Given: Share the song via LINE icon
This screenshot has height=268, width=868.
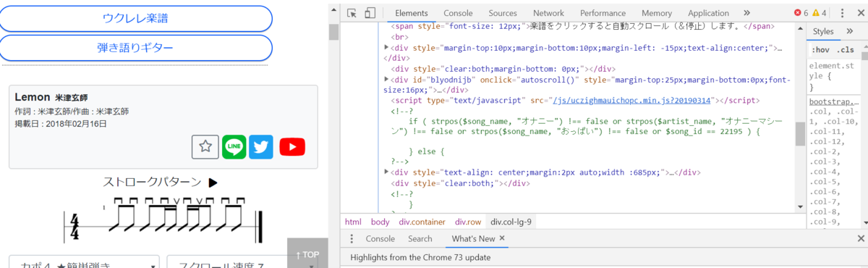Looking at the screenshot, I should [x=234, y=146].
